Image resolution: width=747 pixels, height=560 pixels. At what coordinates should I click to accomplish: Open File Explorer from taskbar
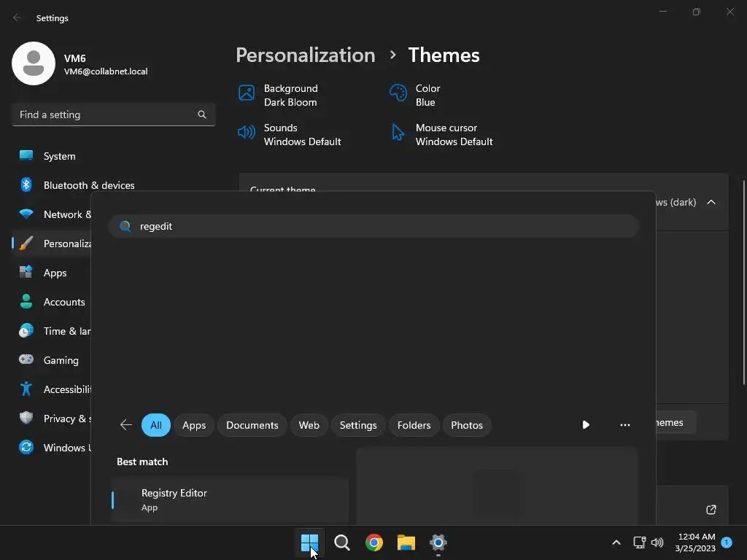pos(406,542)
